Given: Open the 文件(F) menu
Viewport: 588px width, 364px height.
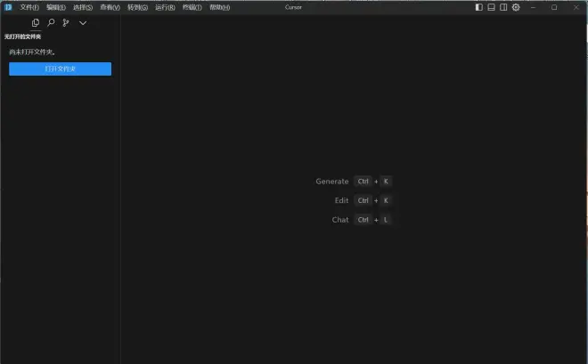Looking at the screenshot, I should pos(29,7).
